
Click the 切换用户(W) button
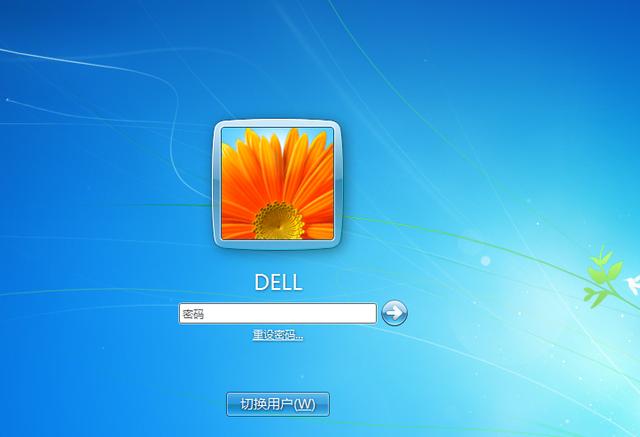[278, 404]
